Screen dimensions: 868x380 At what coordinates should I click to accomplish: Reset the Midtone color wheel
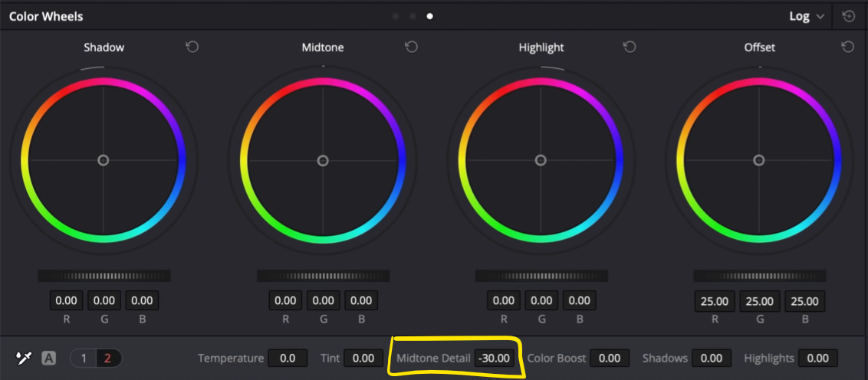click(411, 47)
